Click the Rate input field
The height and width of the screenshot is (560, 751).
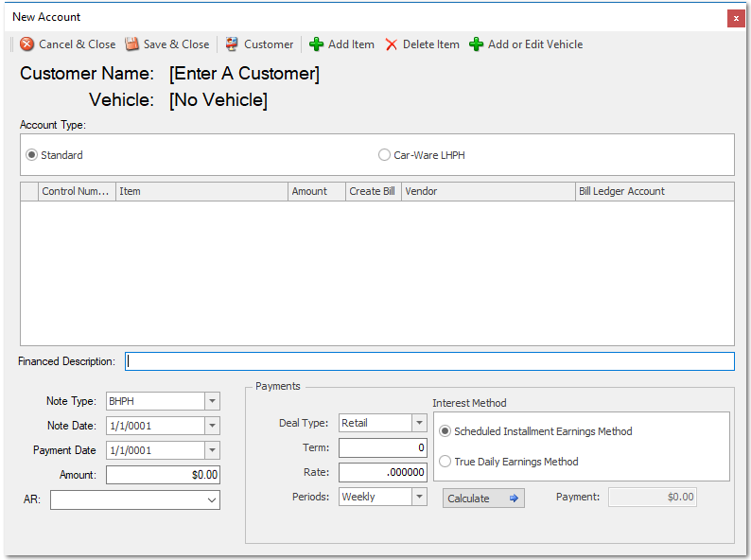coord(383,472)
